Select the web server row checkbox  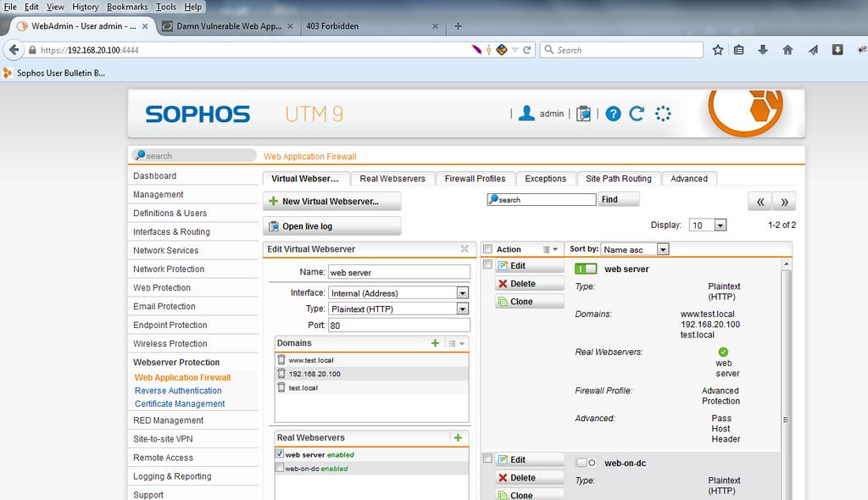pos(487,264)
